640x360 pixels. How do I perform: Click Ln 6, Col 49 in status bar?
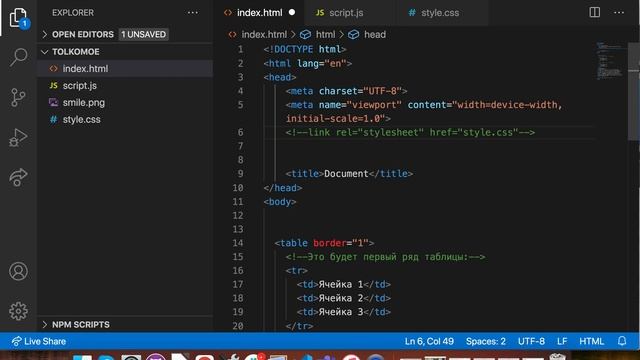tap(429, 341)
